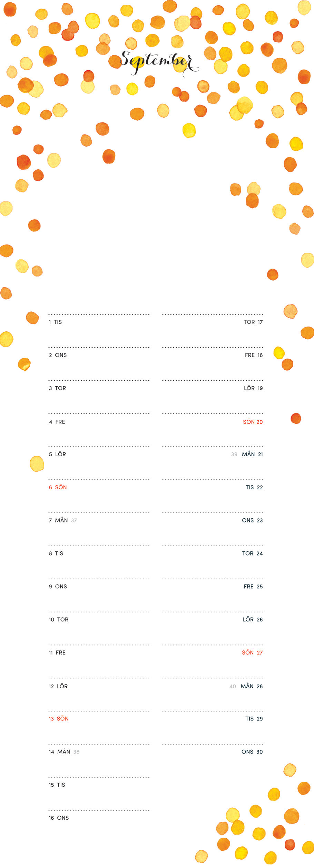Select the 4 FRE date entry
Screen dimensions: 314x868
57,422
